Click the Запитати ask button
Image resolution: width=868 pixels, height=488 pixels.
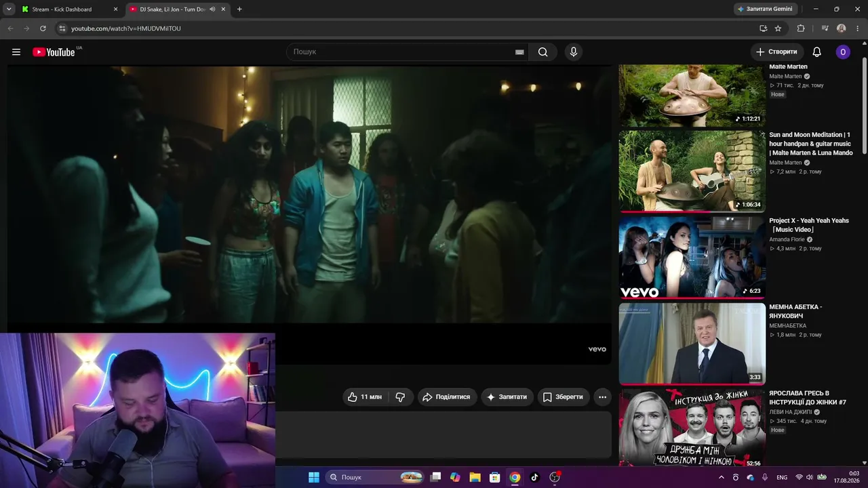(506, 397)
